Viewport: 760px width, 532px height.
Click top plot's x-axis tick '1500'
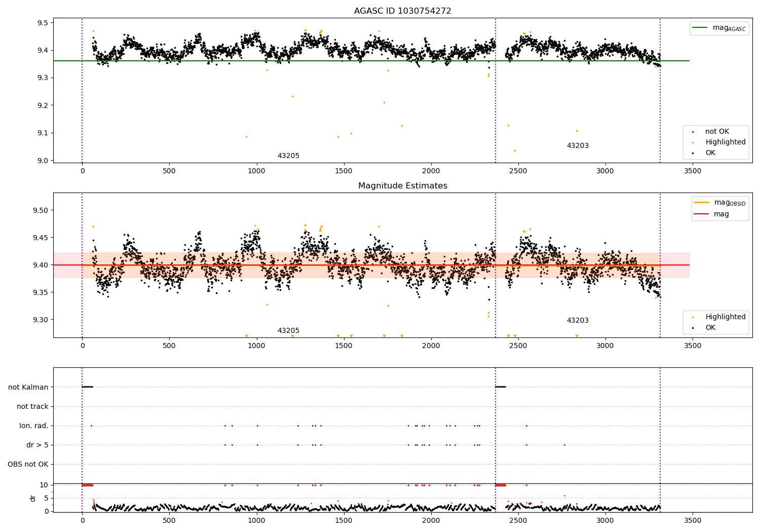pos(344,171)
